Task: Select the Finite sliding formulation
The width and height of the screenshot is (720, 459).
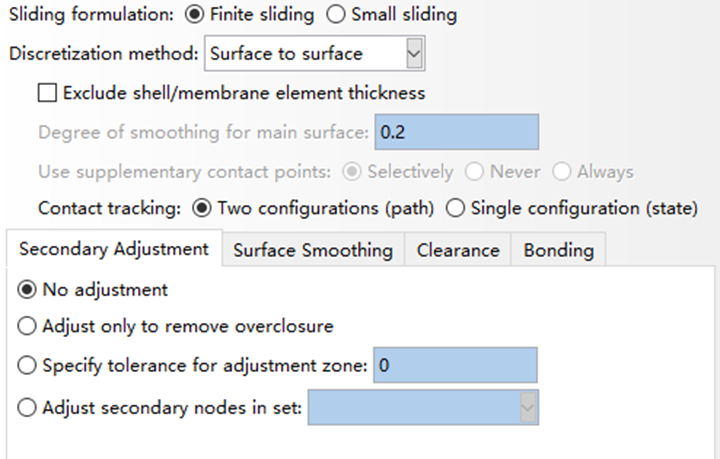Action: (x=194, y=15)
